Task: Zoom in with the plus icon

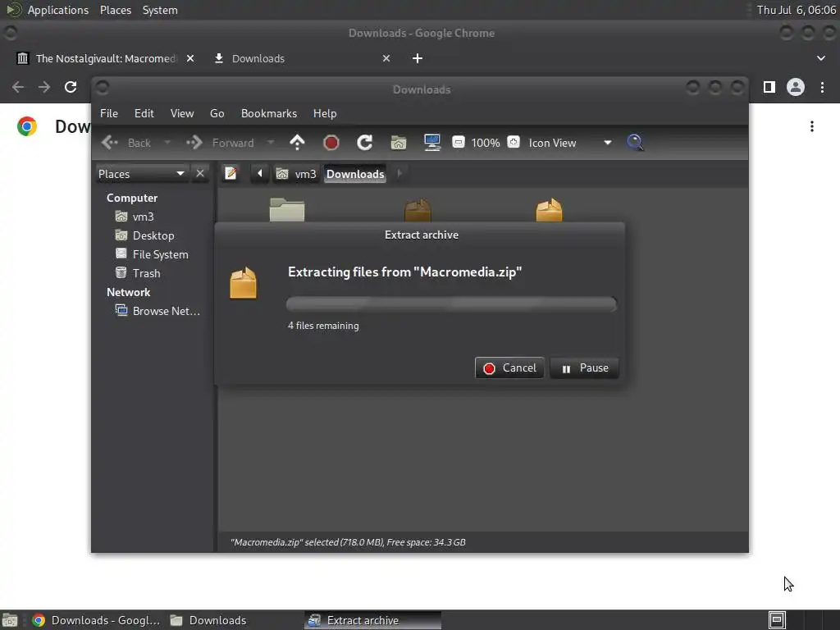Action: click(x=514, y=143)
